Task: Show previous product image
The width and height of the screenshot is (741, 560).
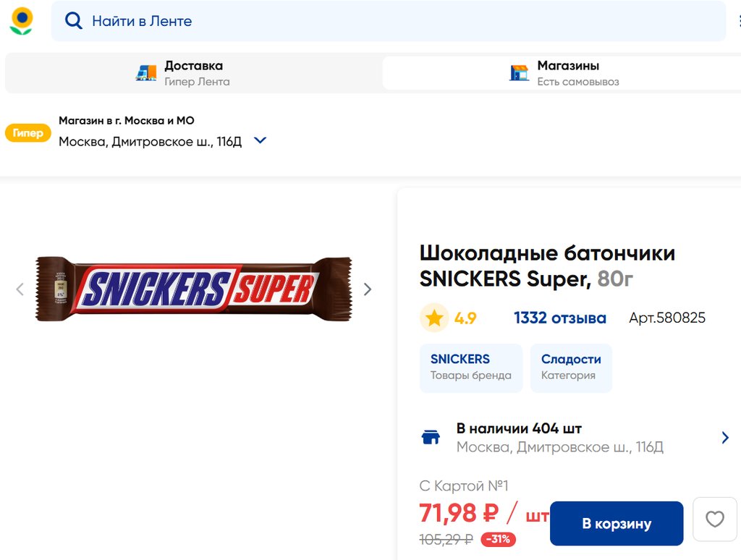Action: [20, 289]
